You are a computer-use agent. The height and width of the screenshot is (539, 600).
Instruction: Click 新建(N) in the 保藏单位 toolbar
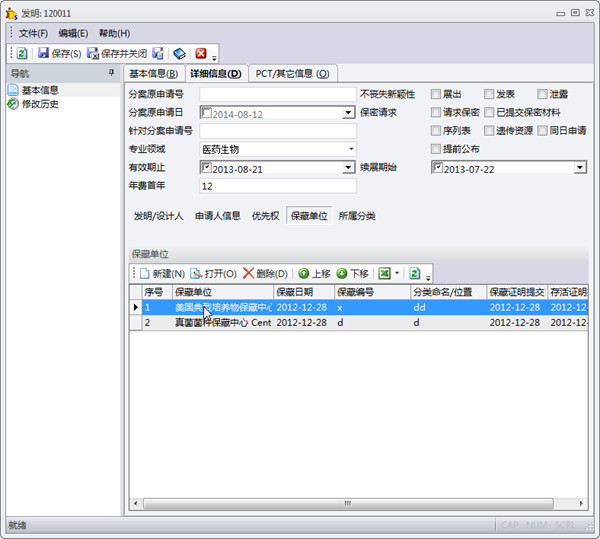pos(162,274)
